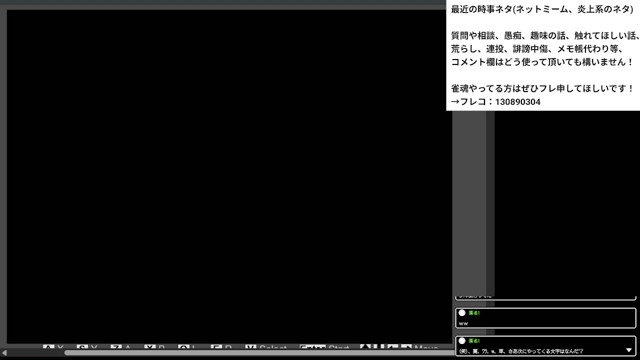640x360 pixels.
Task: Click the left arrow of the horizontal scrollbar
Action: (x=4, y=352)
